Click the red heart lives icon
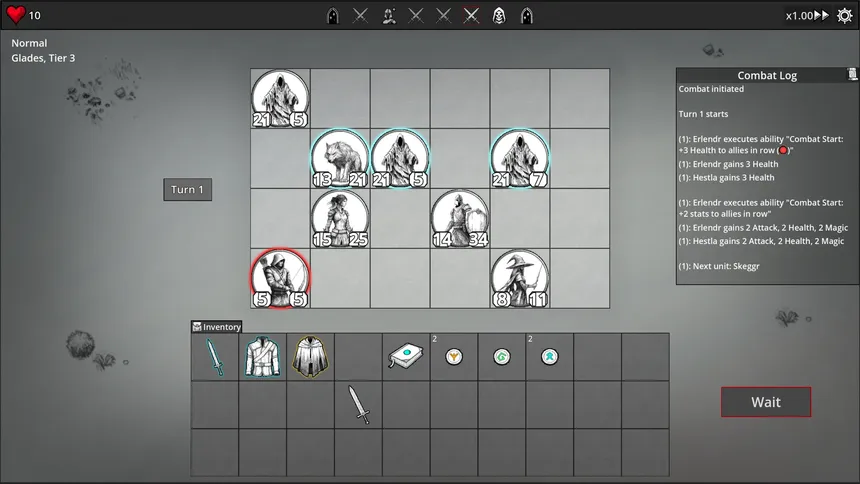The height and width of the screenshot is (484, 860). click(15, 15)
